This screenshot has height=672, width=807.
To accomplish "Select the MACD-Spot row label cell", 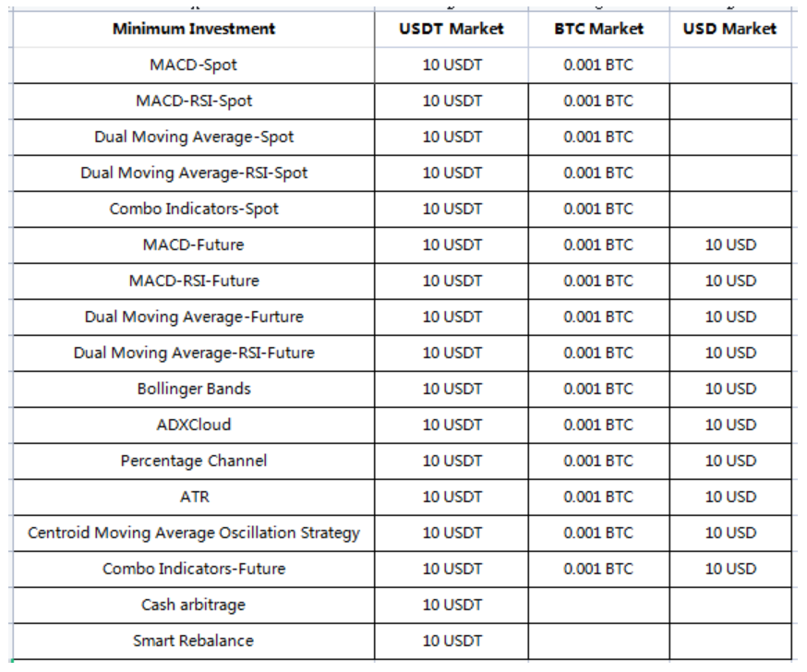I will pos(194,66).
